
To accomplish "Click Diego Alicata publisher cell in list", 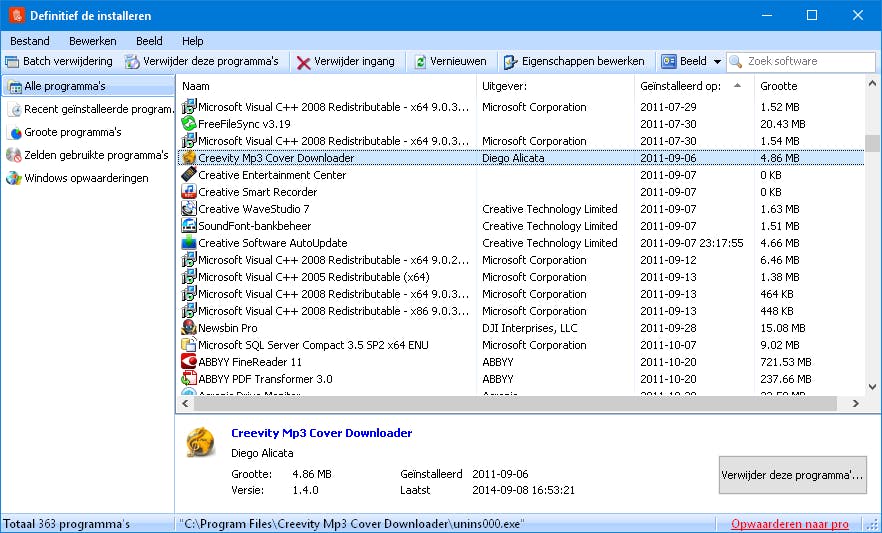I will click(513, 158).
